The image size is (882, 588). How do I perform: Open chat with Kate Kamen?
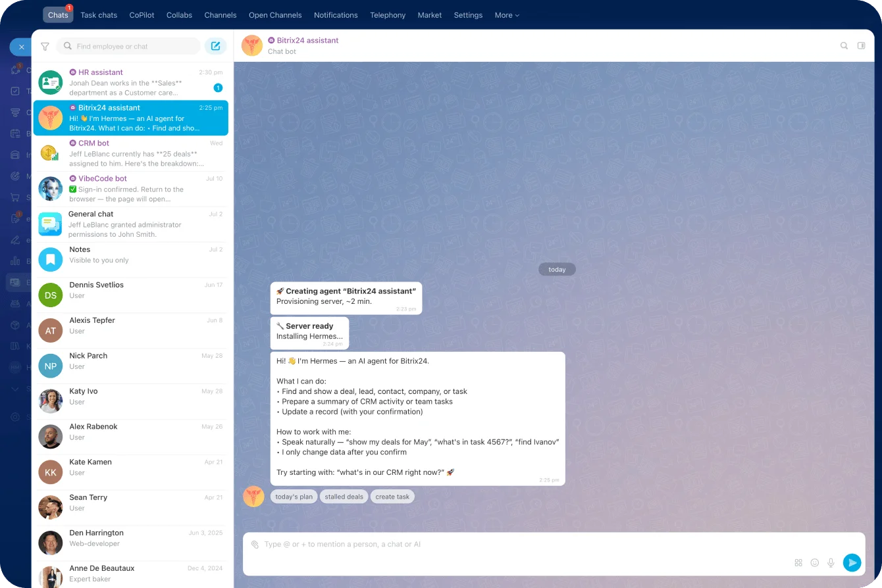131,472
